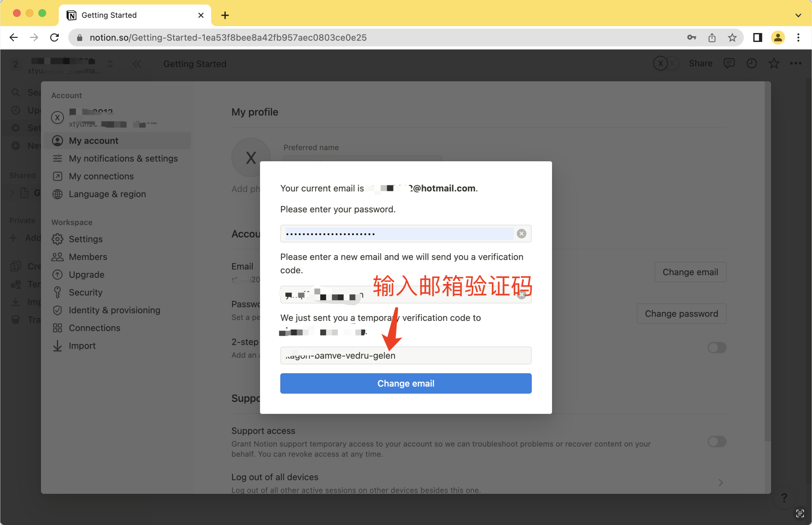Open the three-dot page options menu
The width and height of the screenshot is (812, 525).
point(796,64)
